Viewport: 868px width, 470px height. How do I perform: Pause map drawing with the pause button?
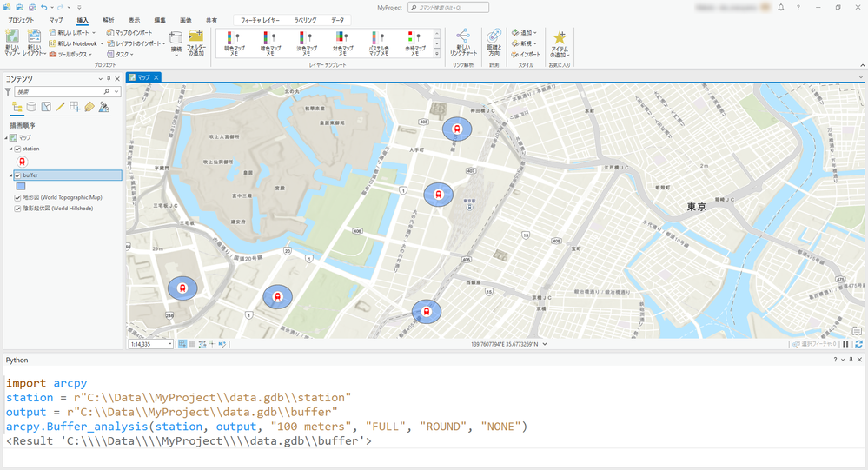coord(845,344)
